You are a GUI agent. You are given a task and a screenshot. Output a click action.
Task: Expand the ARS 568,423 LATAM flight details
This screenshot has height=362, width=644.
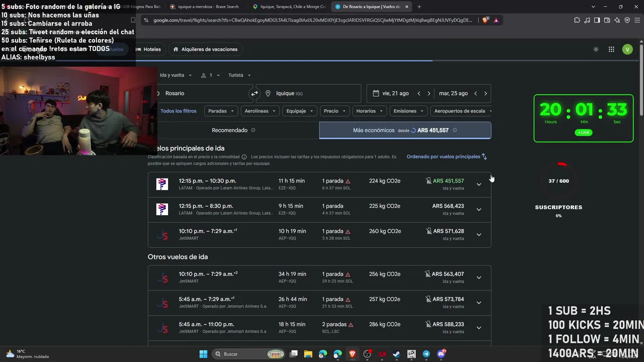click(x=479, y=210)
